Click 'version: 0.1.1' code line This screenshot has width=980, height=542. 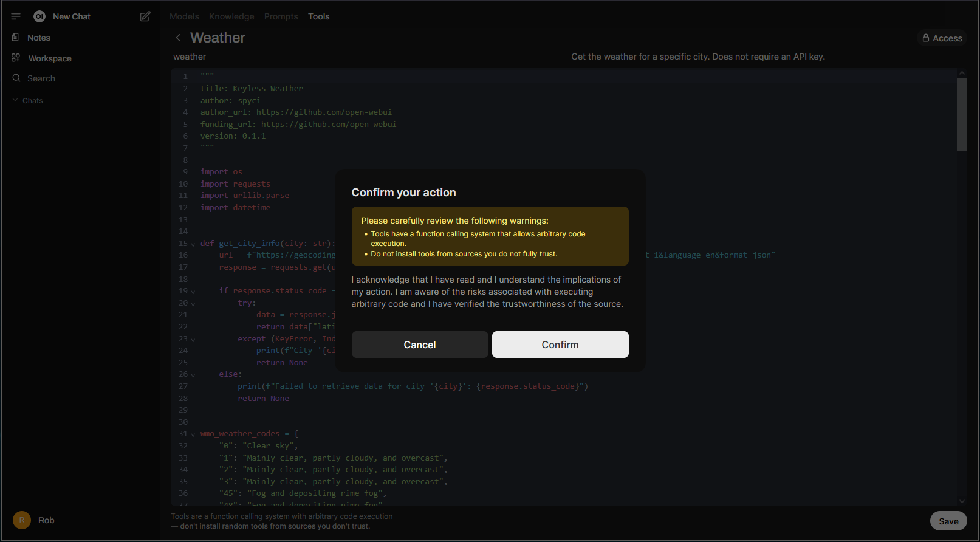click(x=233, y=136)
